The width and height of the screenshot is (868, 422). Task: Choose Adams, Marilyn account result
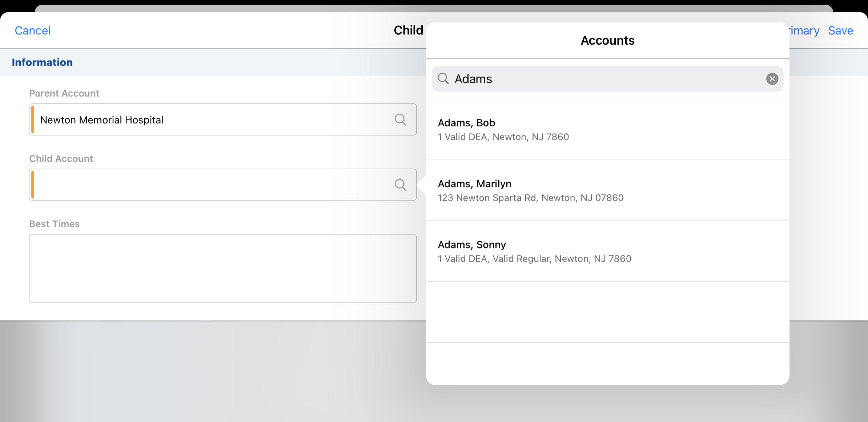pos(474,184)
